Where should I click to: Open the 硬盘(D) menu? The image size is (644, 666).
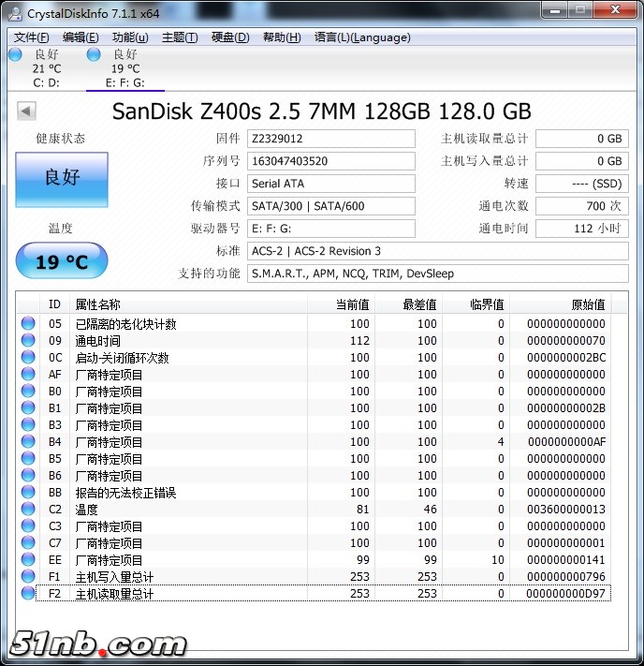tap(230, 37)
